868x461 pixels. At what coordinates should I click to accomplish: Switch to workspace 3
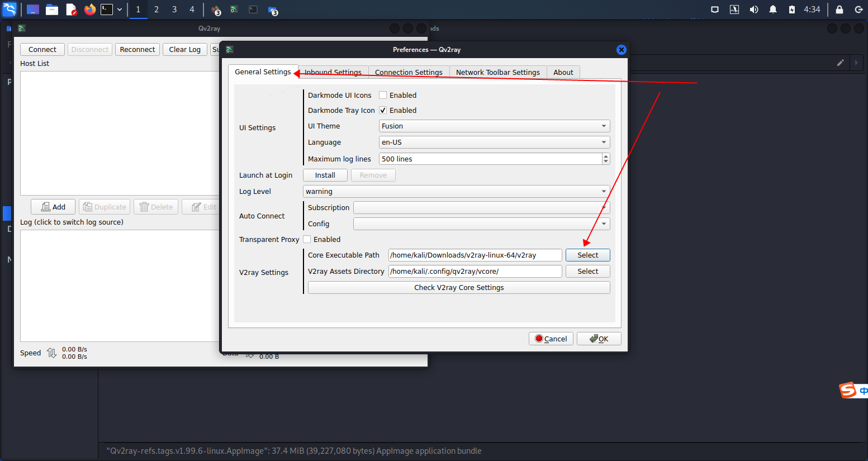coord(174,9)
